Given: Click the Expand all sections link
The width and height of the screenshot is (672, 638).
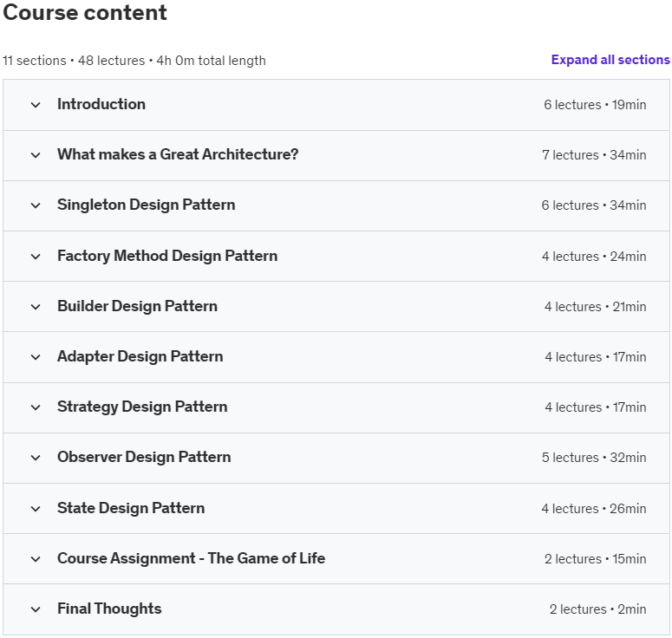Looking at the screenshot, I should pyautogui.click(x=610, y=60).
